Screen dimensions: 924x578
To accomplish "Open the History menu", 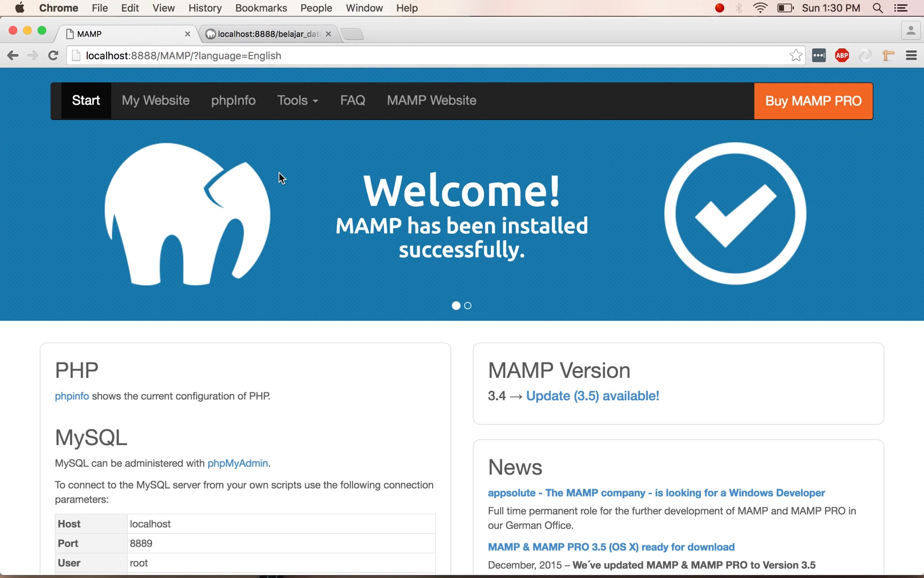I will 205,8.
